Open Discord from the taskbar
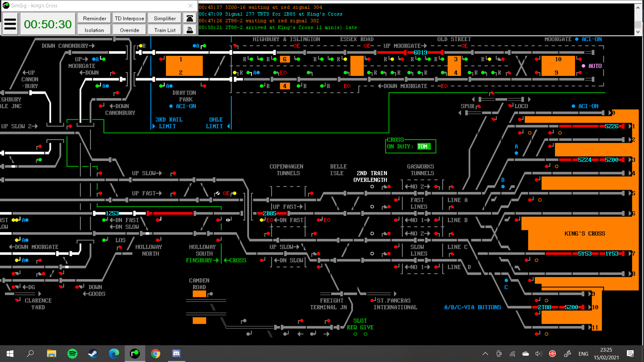This screenshot has height=362, width=644. pos(176,354)
